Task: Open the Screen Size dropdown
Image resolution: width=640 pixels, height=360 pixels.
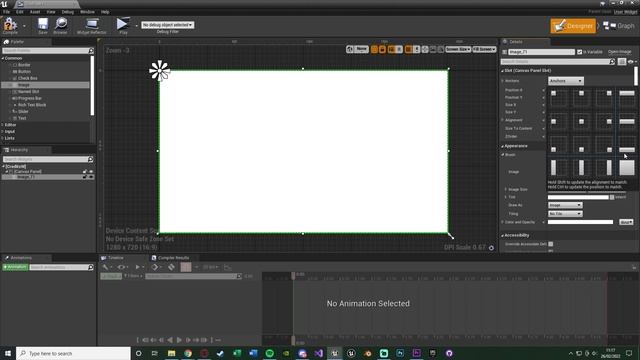Action: tap(458, 49)
